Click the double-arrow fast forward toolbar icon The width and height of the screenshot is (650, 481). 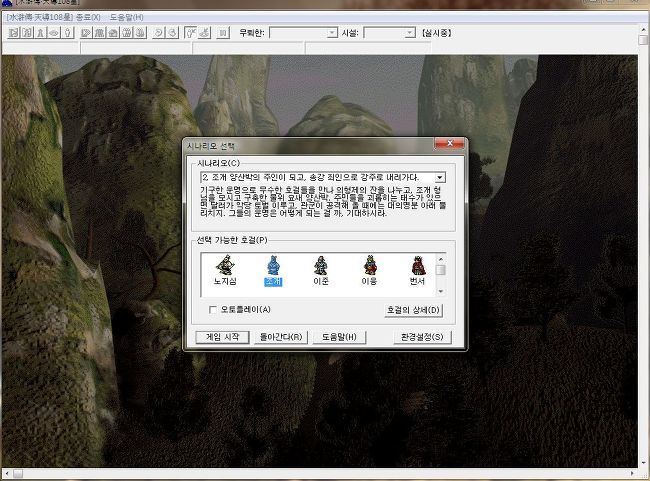tap(86, 33)
